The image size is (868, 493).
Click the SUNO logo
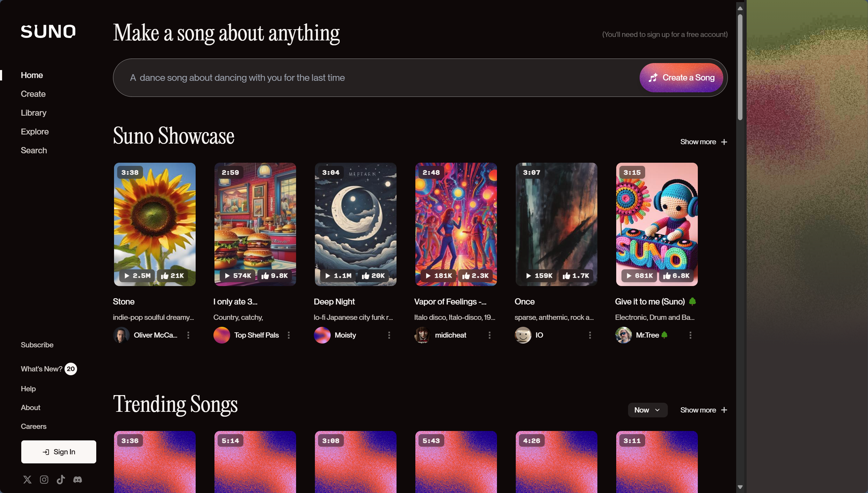point(48,31)
